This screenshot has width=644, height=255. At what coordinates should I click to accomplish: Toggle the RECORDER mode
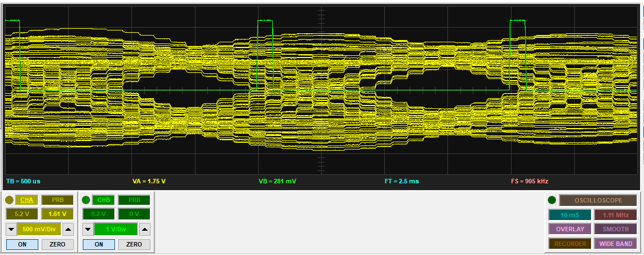click(570, 244)
